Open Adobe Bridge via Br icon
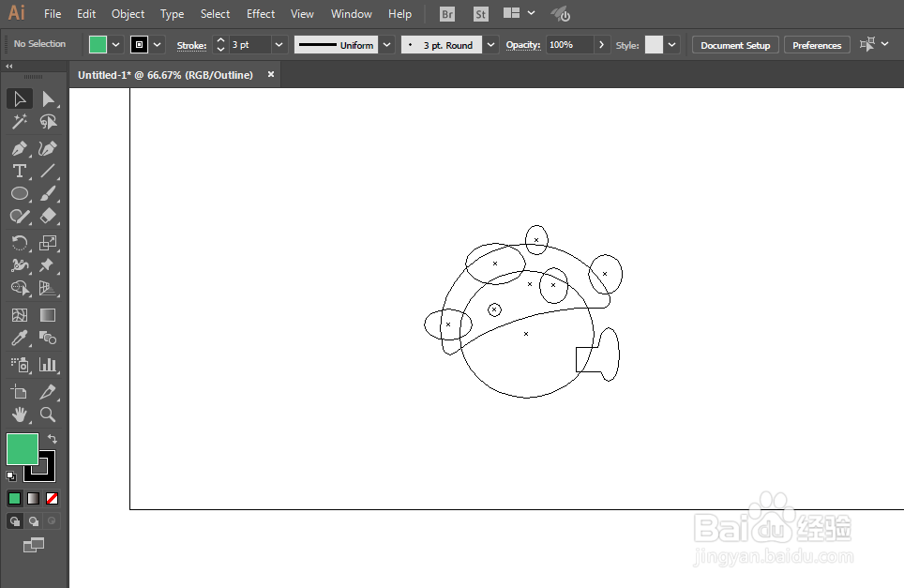The width and height of the screenshot is (904, 588). [446, 14]
